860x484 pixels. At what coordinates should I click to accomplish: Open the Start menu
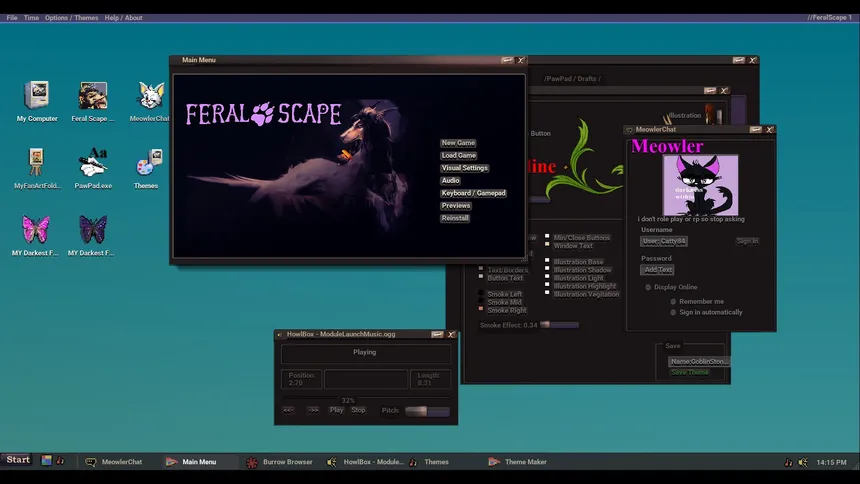pyautogui.click(x=18, y=460)
